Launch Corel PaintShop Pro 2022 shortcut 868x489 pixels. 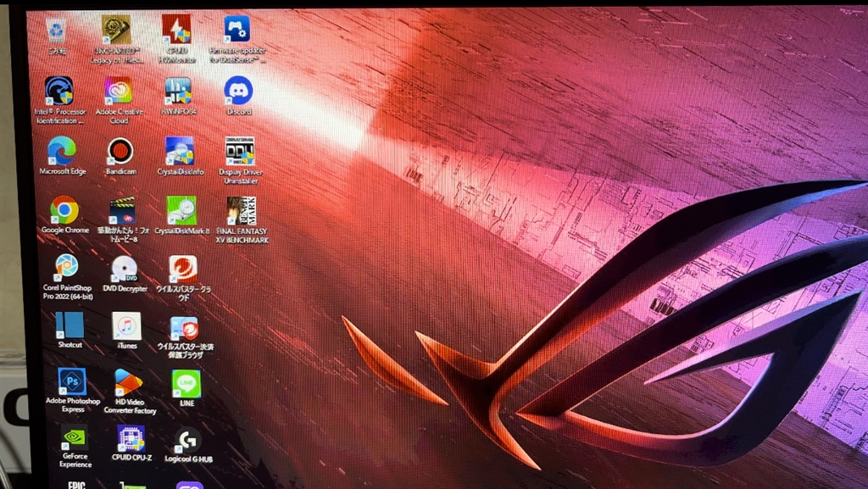[66, 267]
